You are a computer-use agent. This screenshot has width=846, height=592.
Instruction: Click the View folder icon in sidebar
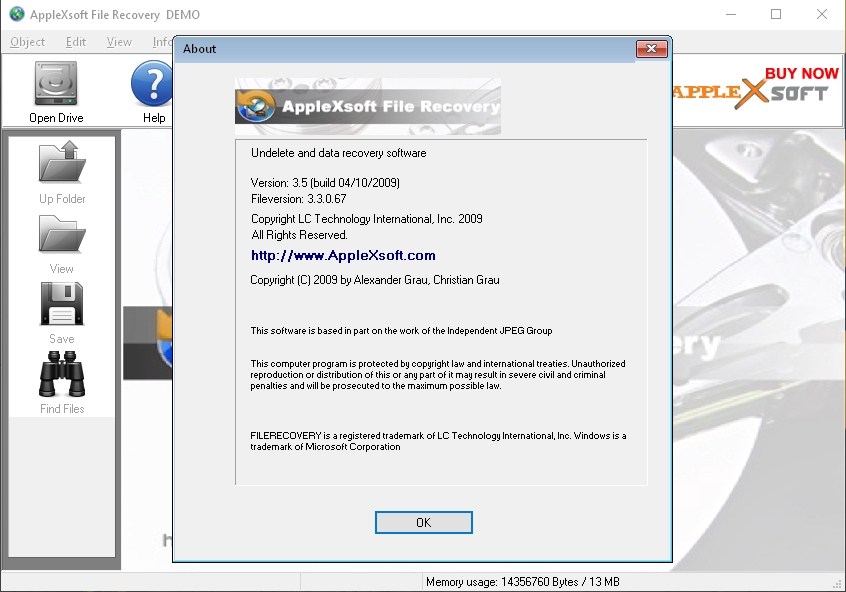(62, 234)
